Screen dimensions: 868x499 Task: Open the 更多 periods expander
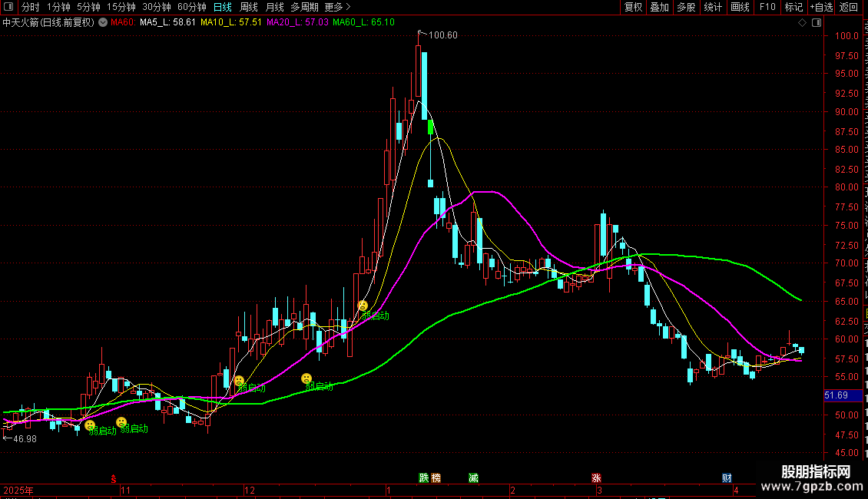pyautogui.click(x=337, y=7)
